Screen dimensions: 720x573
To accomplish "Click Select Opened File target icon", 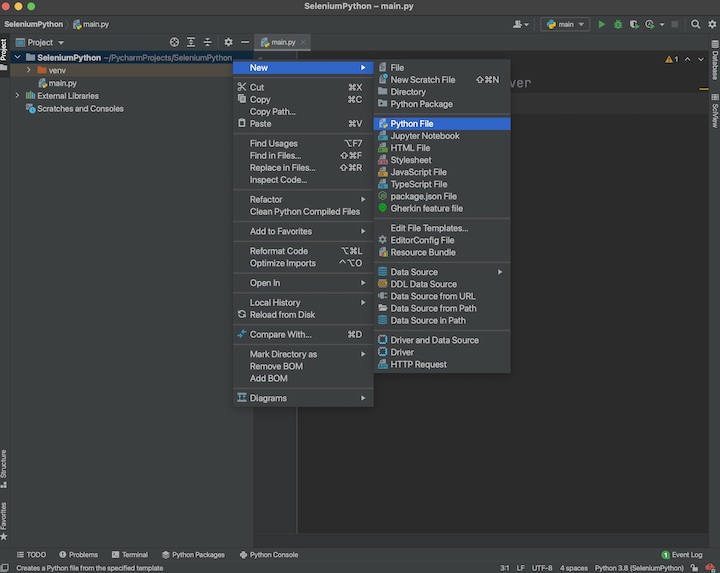I will pos(175,42).
